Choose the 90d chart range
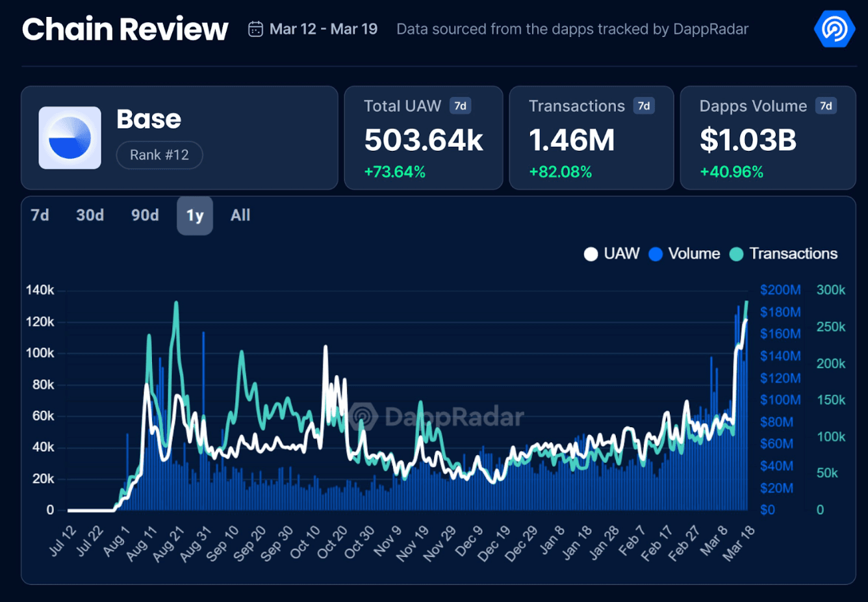This screenshot has width=868, height=602. [145, 215]
